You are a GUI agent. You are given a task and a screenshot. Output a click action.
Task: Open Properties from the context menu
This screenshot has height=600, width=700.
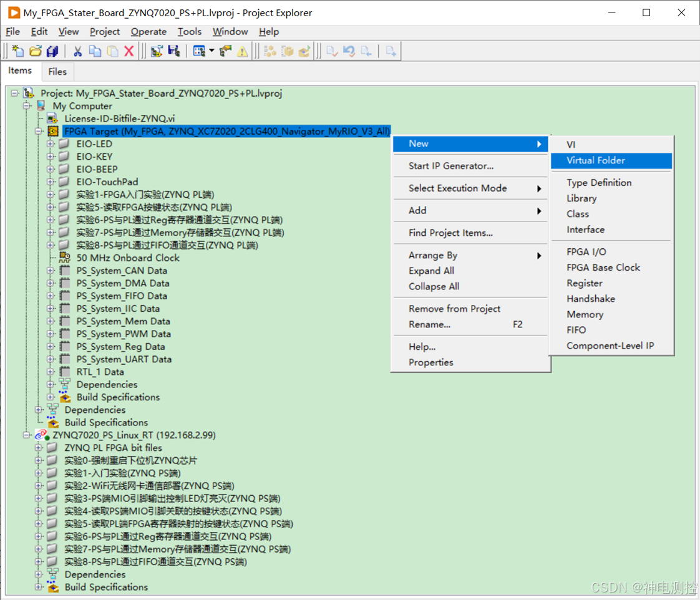click(470, 362)
